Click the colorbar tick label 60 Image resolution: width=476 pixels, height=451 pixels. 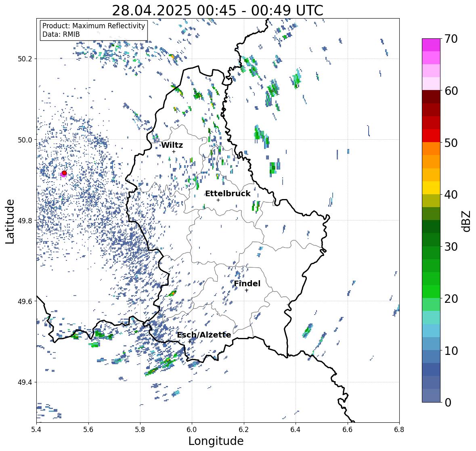coord(451,91)
